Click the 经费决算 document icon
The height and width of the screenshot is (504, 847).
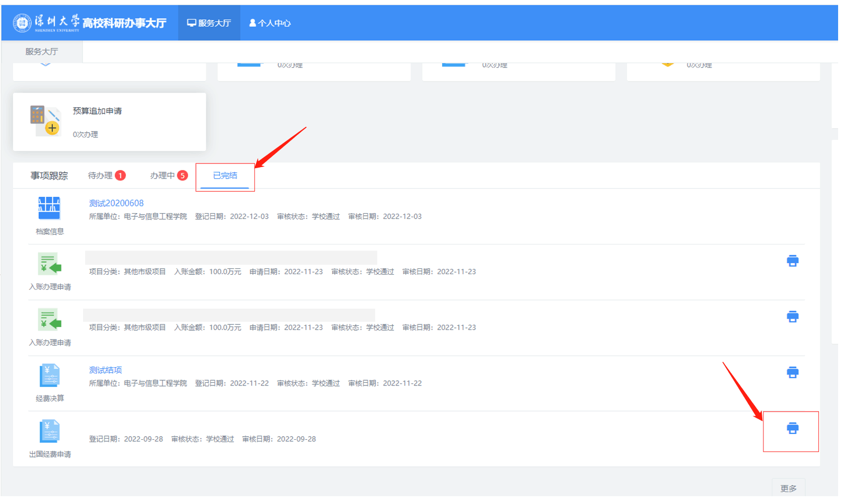tap(50, 376)
